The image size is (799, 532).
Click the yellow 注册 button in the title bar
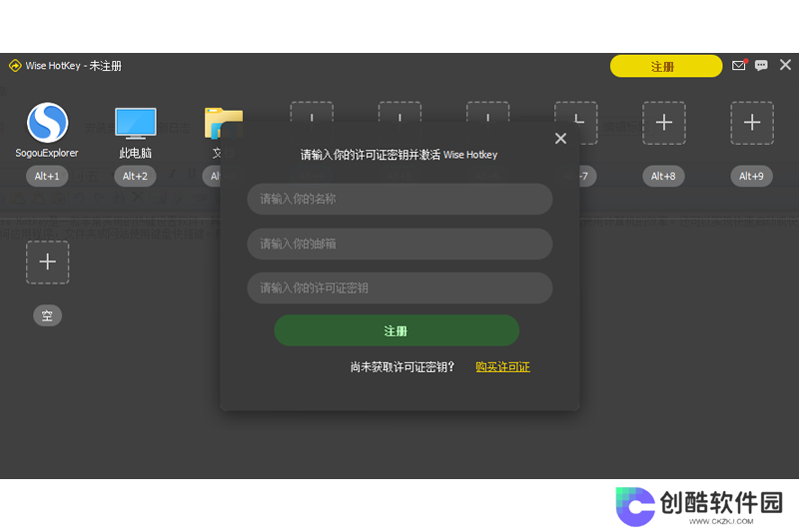pos(666,66)
